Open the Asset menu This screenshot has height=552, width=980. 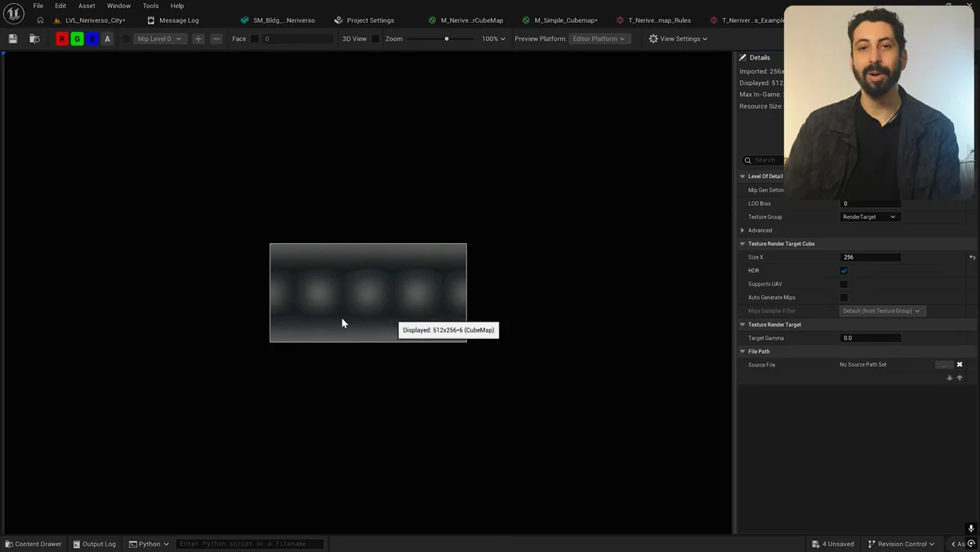point(87,6)
